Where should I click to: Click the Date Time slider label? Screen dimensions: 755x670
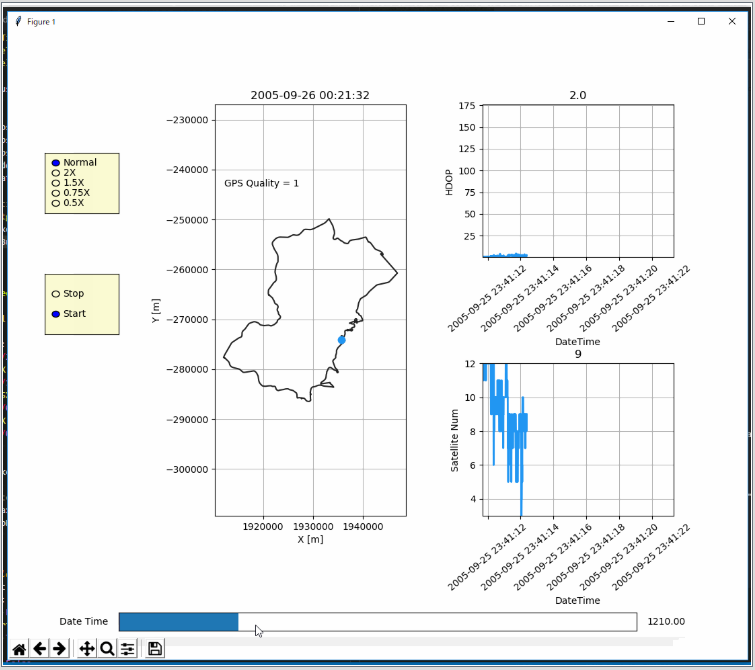84,621
